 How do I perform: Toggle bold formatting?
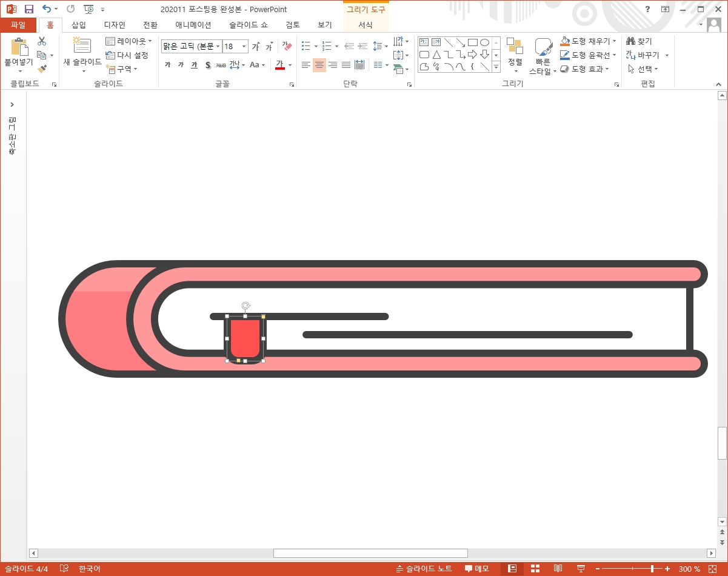point(167,65)
